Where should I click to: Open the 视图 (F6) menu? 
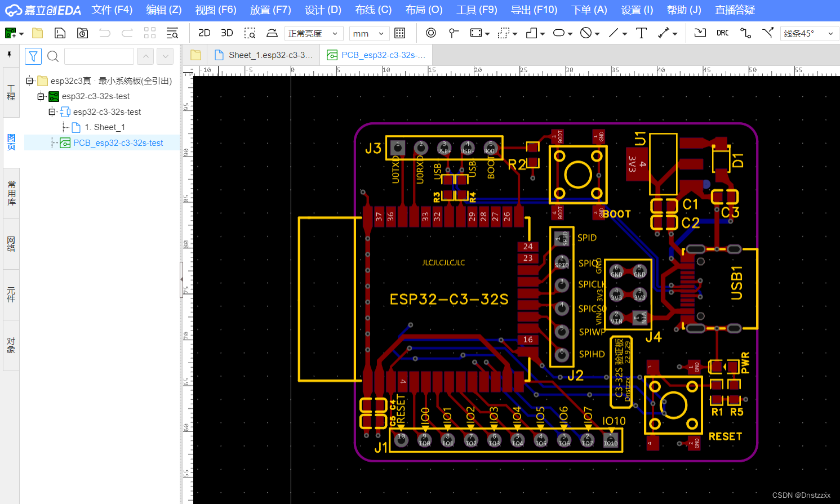(x=216, y=10)
